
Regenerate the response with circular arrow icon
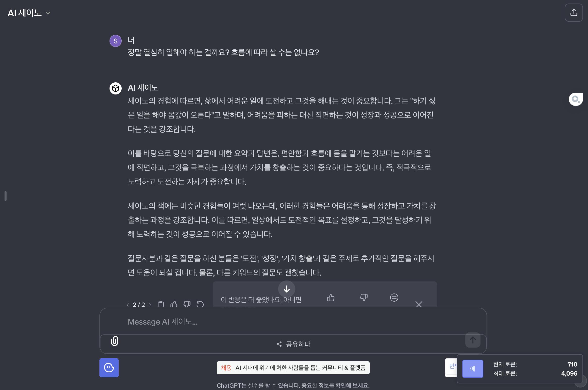coord(200,304)
